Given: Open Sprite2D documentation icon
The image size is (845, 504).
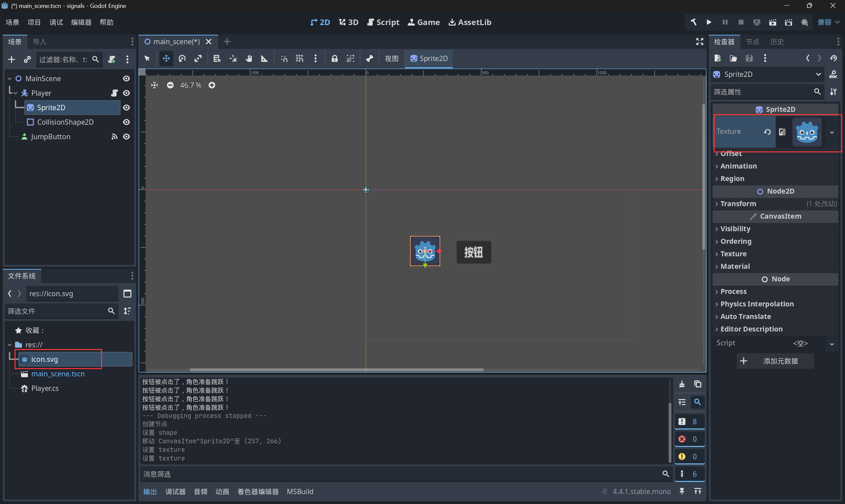Looking at the screenshot, I should point(833,75).
